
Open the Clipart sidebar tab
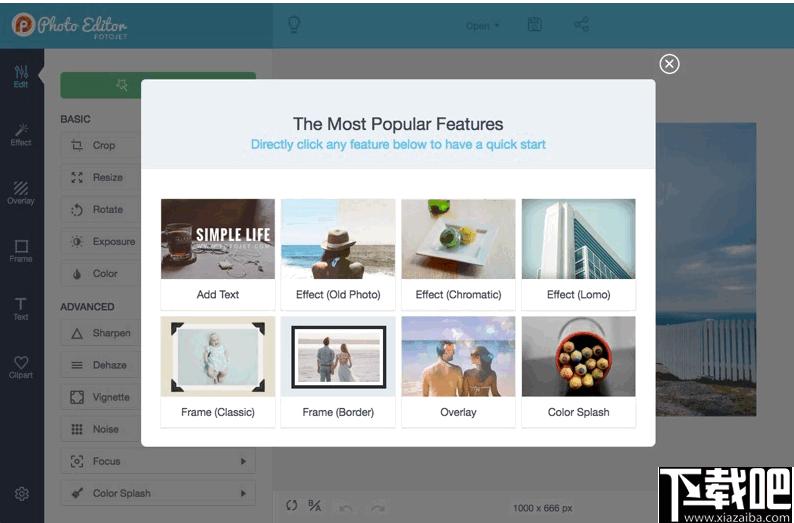[x=21, y=367]
